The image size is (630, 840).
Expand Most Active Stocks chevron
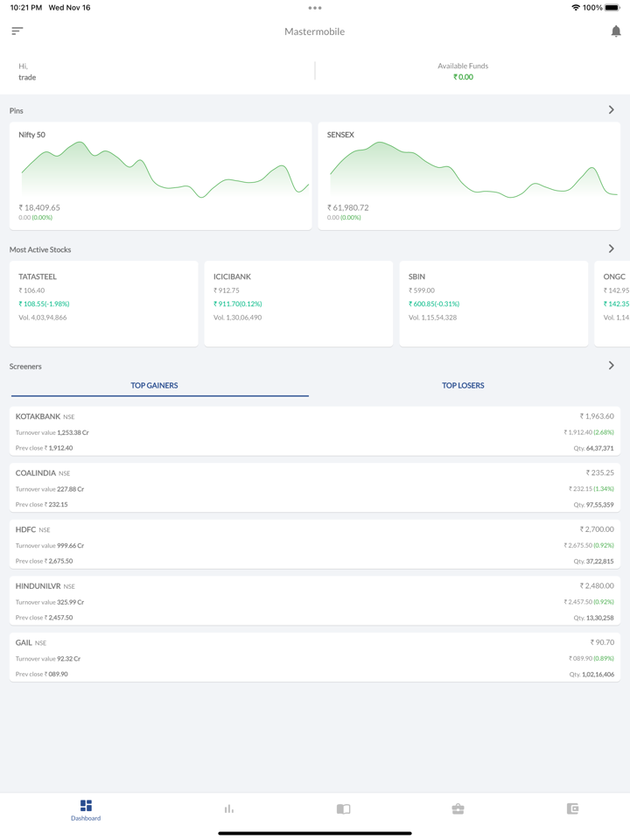tap(611, 249)
